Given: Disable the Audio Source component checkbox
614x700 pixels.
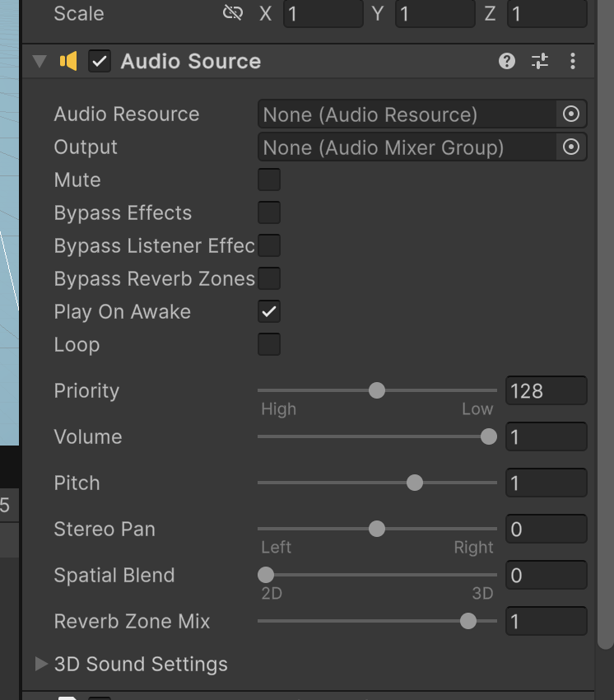Looking at the screenshot, I should [100, 61].
